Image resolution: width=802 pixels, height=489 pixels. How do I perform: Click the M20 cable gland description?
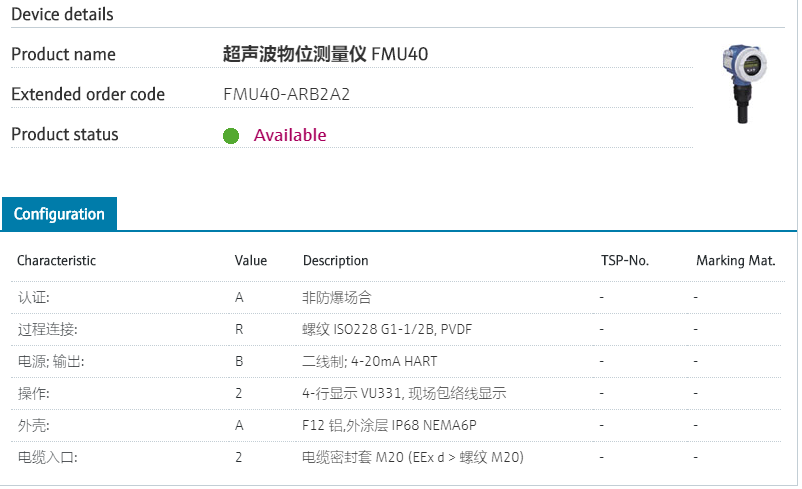tap(412, 457)
